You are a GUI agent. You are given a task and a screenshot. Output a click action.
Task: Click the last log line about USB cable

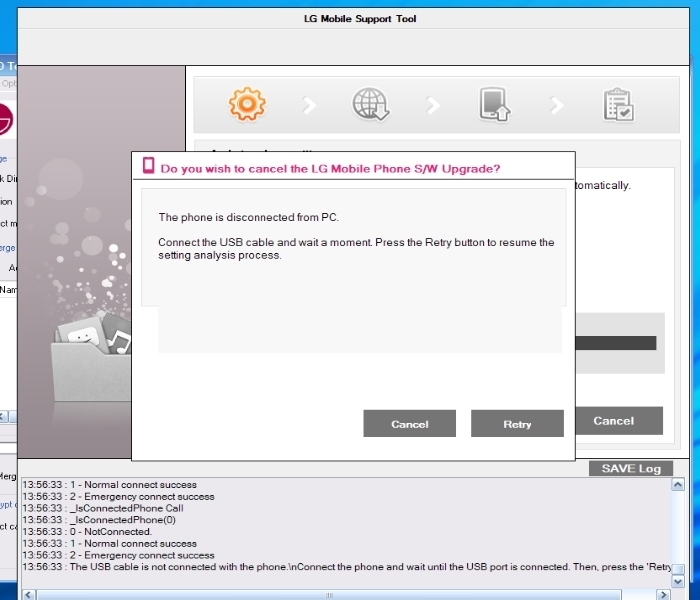tap(346, 567)
